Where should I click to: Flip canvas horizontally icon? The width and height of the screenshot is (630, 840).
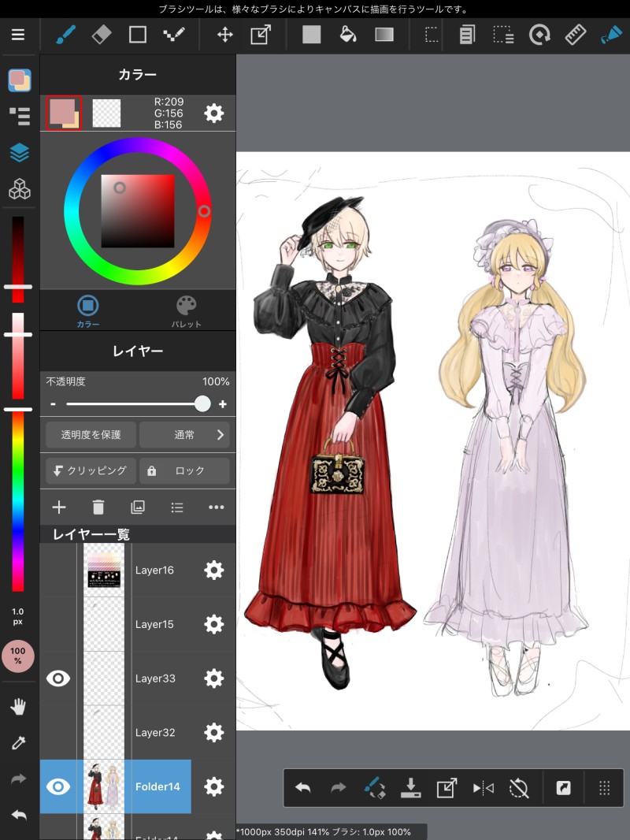click(484, 787)
